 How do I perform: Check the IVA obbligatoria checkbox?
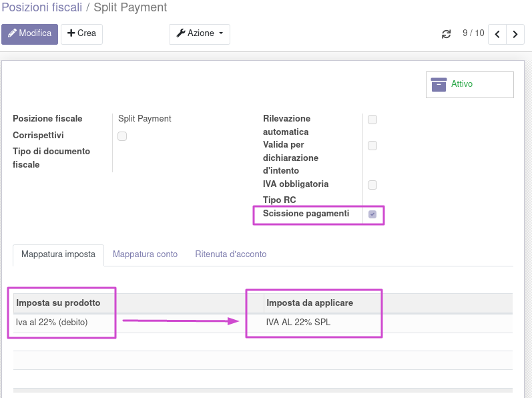[372, 185]
